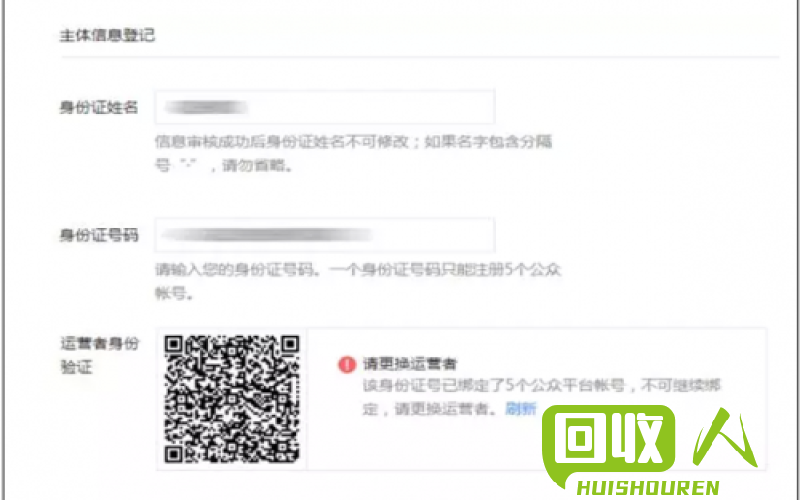
Task: Click the QR code's top-left finder square
Action: click(x=173, y=344)
